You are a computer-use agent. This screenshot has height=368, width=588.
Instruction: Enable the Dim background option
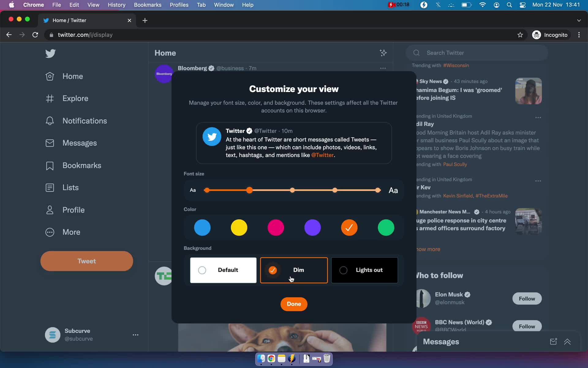click(293, 270)
